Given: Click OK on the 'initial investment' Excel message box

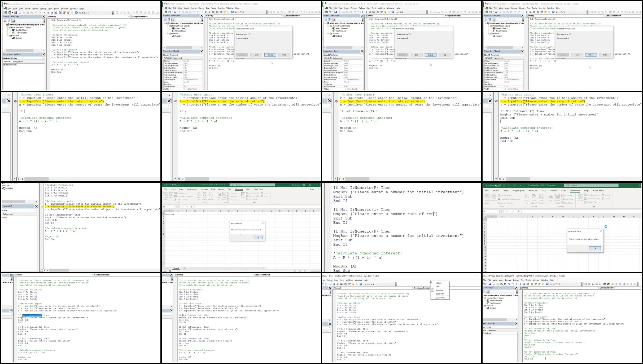Looking at the screenshot, I should click(258, 237).
